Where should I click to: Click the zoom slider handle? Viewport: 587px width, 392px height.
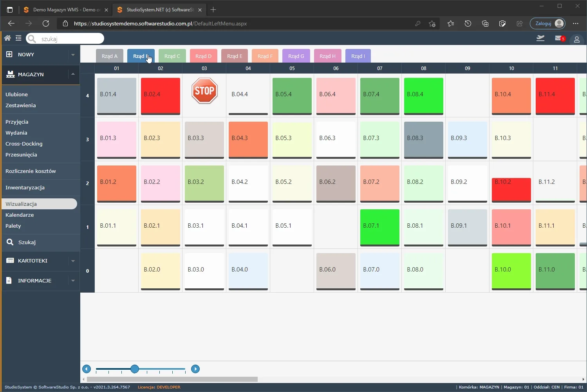point(135,369)
